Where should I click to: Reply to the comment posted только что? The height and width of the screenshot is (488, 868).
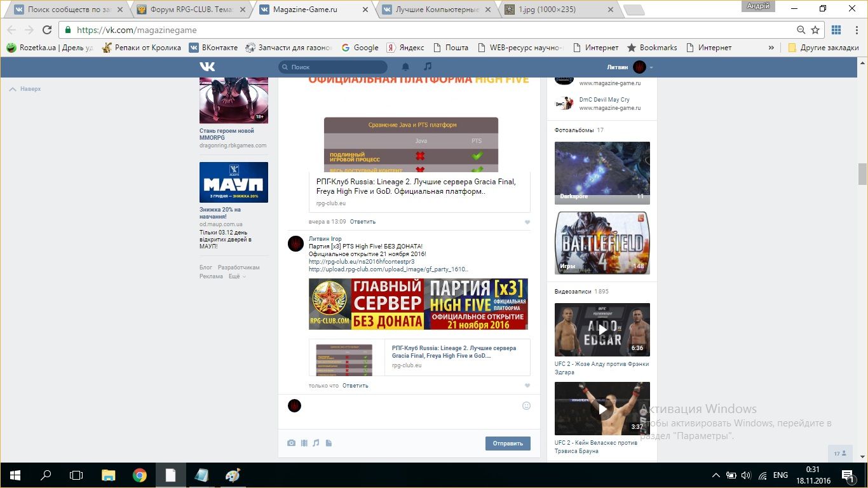[x=355, y=386]
